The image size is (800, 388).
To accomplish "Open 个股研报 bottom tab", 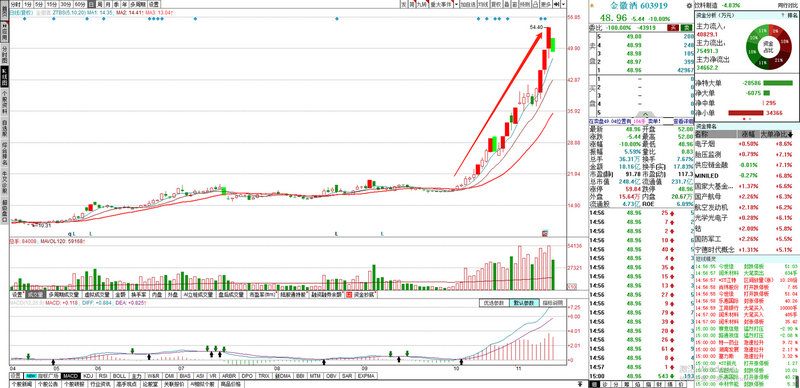I will coord(74,384).
